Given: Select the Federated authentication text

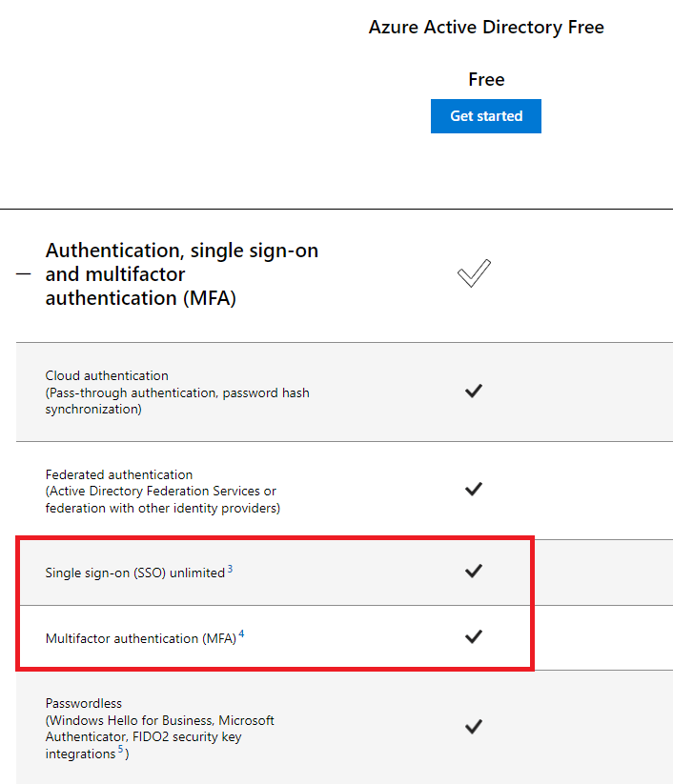Looking at the screenshot, I should (x=163, y=491).
